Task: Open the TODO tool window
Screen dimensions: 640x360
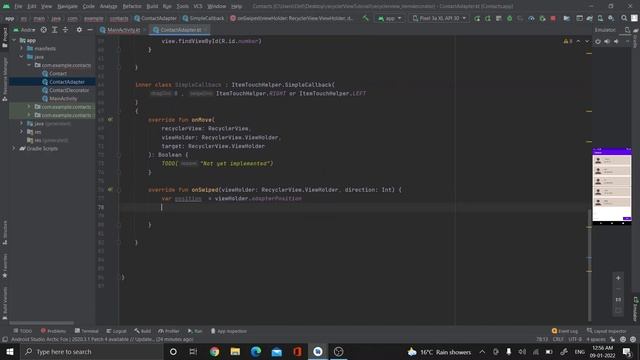Action: [x=22, y=331]
